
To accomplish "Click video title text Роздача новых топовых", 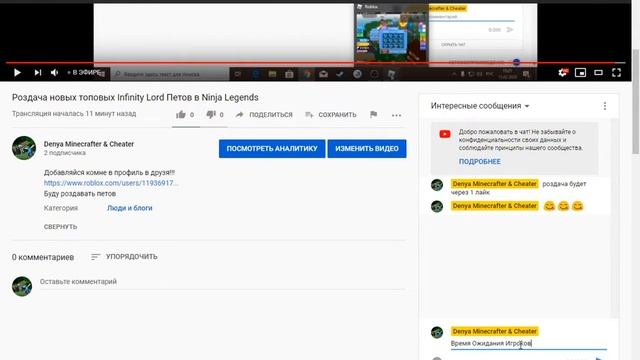I will 135,98.
